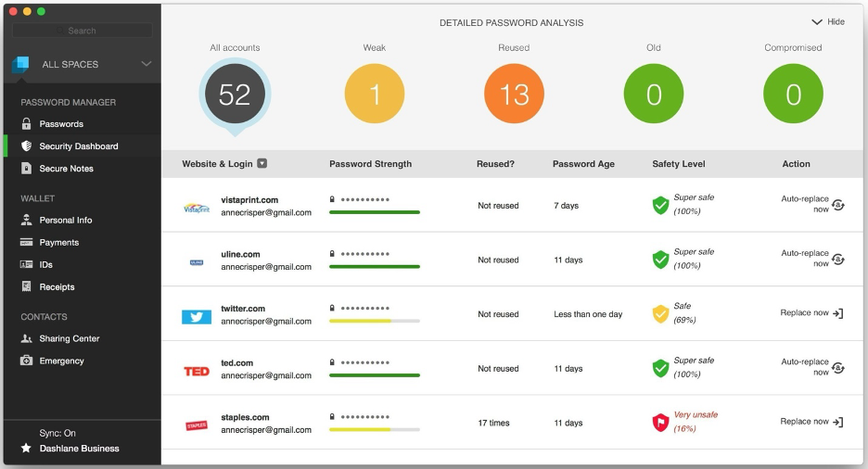Click the Staples logo
868x469 pixels.
tap(197, 425)
